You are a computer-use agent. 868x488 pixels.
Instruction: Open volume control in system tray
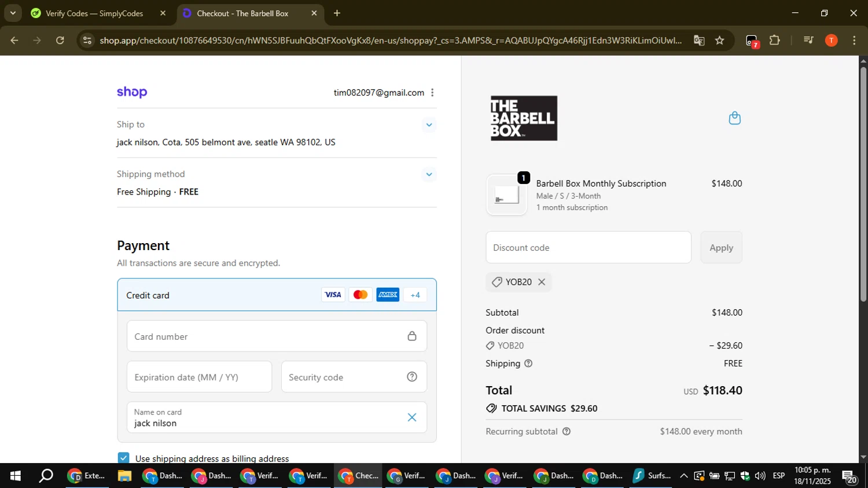pyautogui.click(x=760, y=476)
